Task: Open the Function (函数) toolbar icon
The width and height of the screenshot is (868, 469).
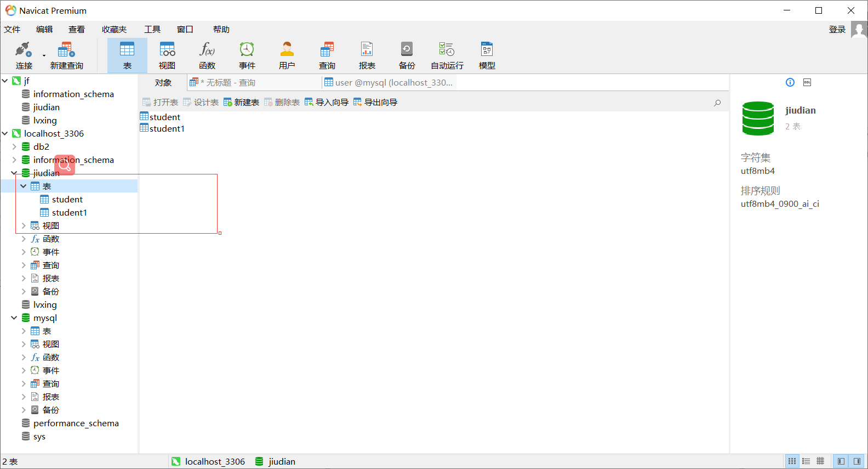Action: [x=207, y=55]
